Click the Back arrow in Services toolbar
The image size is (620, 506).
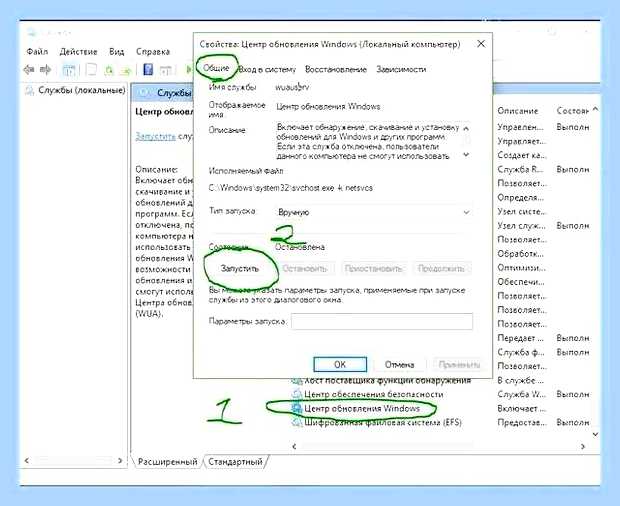pos(28,70)
